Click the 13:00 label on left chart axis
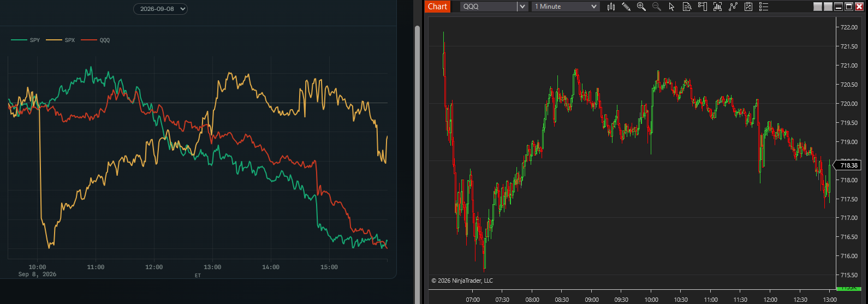Screen dimensions: 868x304 tap(212, 267)
